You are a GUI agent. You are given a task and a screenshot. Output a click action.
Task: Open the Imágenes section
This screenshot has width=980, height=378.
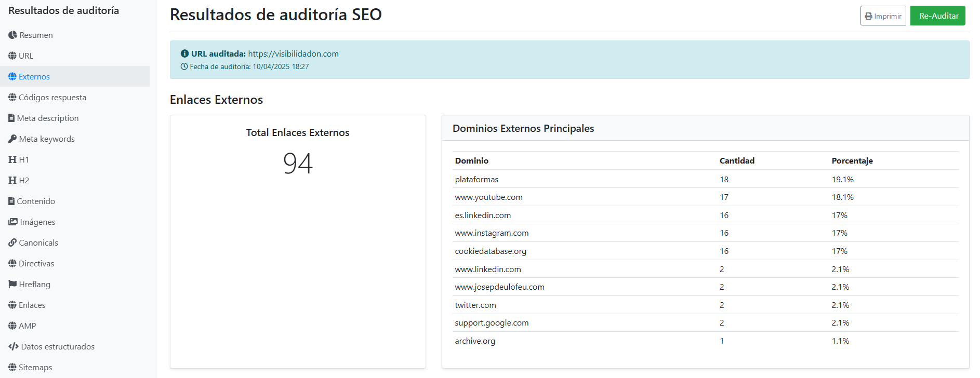tap(75, 222)
